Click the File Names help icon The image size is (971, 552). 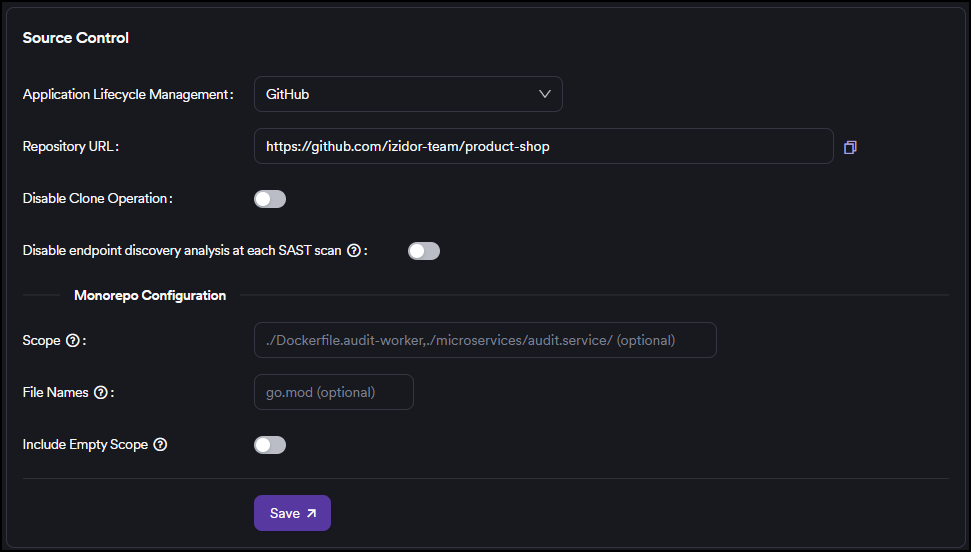coord(100,393)
